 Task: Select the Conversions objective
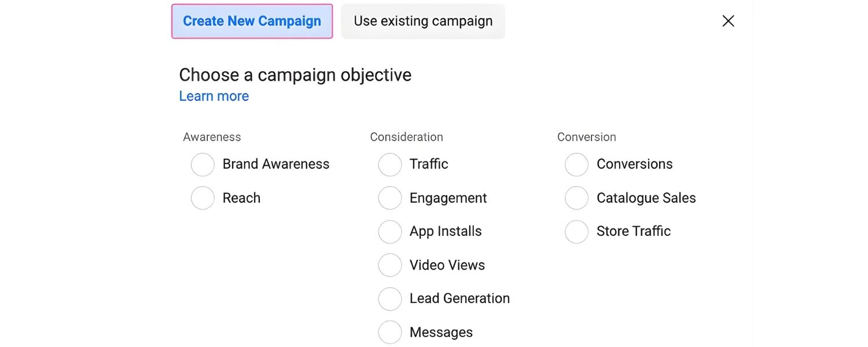(x=576, y=164)
